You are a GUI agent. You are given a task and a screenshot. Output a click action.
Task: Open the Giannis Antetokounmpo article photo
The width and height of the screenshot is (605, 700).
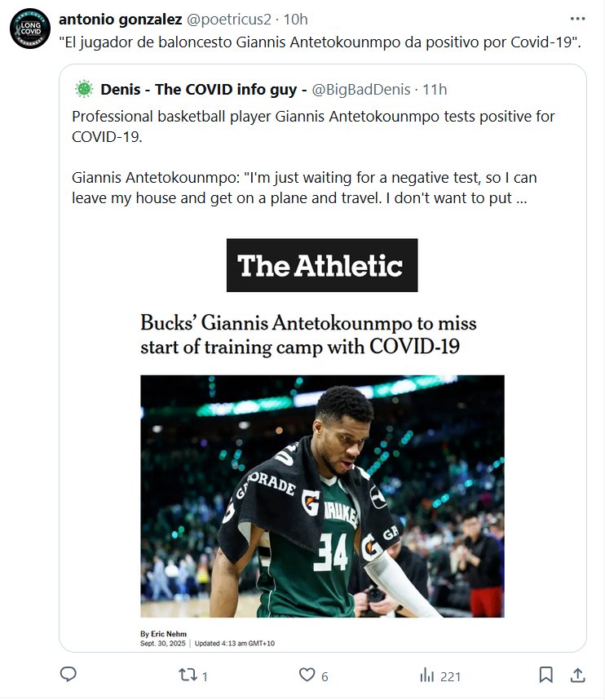[322, 495]
